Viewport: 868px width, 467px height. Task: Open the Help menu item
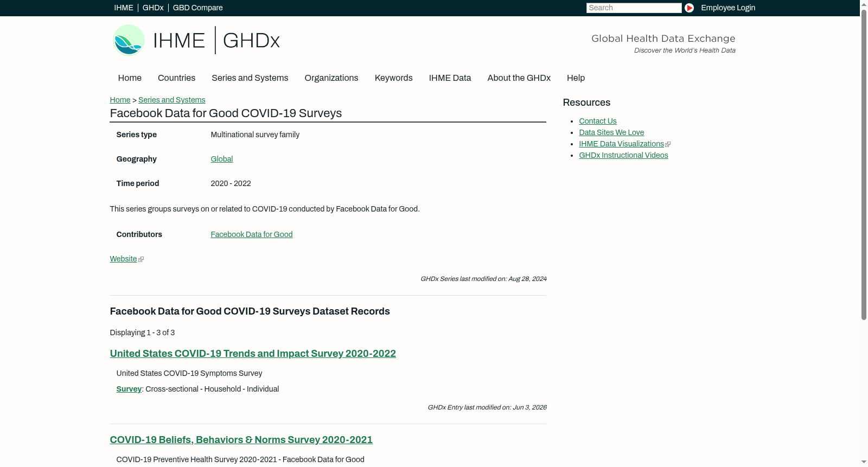pos(576,78)
